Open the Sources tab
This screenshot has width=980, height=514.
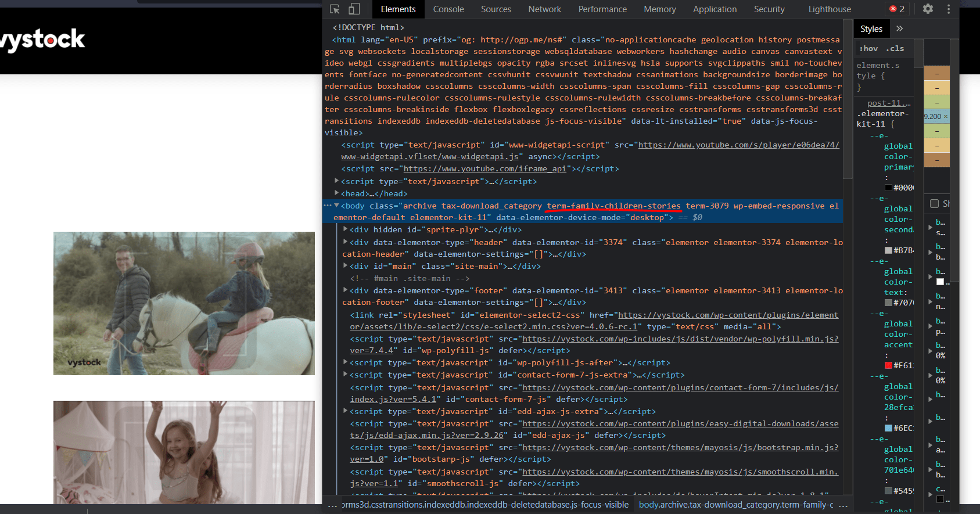click(496, 9)
